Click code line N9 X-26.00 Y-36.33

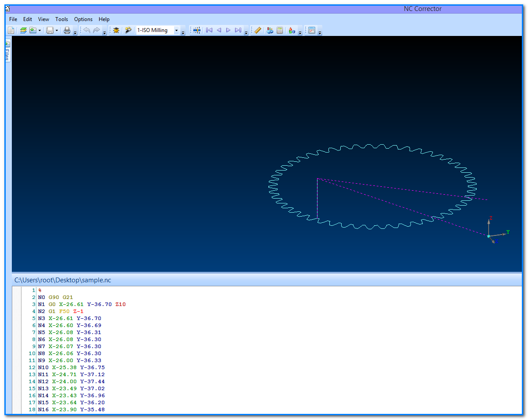coord(69,360)
